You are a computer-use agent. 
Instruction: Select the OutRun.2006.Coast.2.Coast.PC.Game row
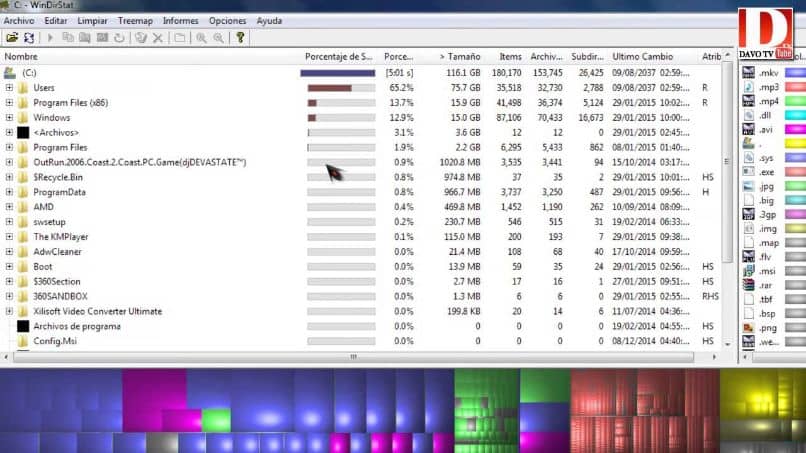(140, 162)
